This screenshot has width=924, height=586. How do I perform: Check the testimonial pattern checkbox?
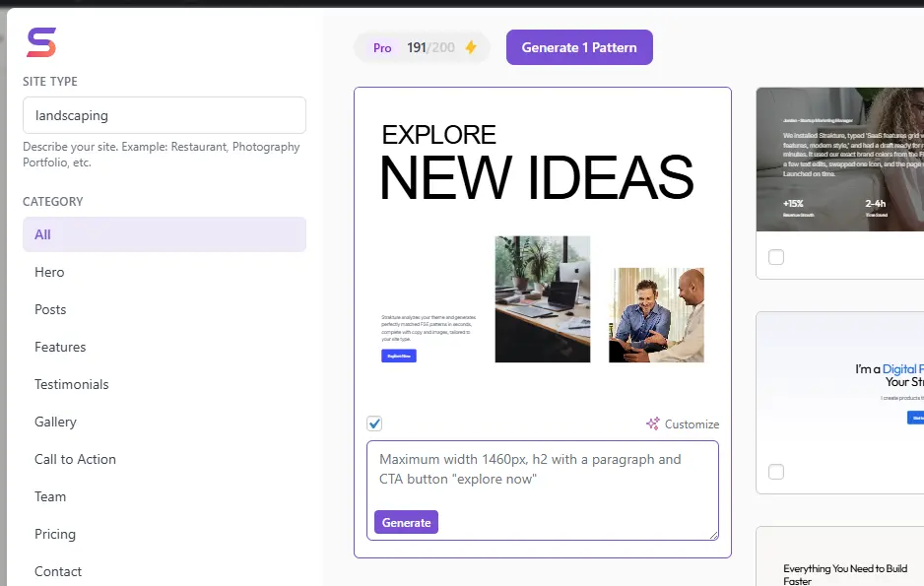(776, 257)
